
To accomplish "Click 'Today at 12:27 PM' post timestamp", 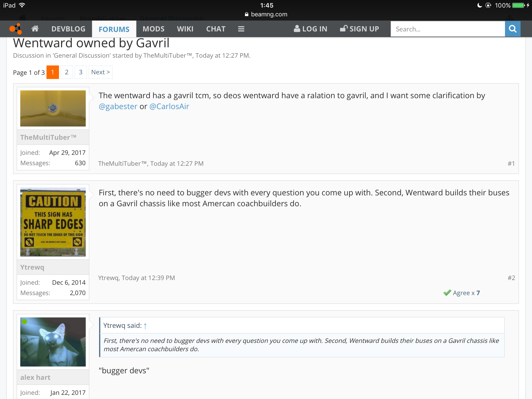I will tap(177, 164).
